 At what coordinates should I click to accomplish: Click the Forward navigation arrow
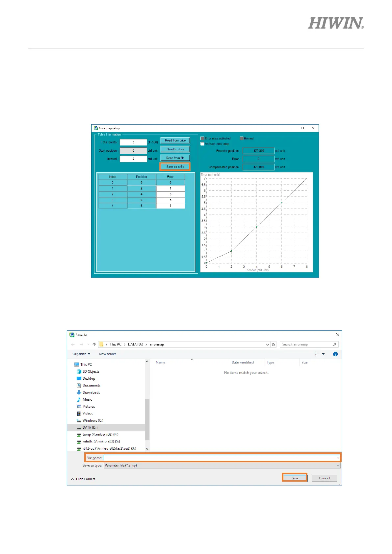[x=81, y=344]
